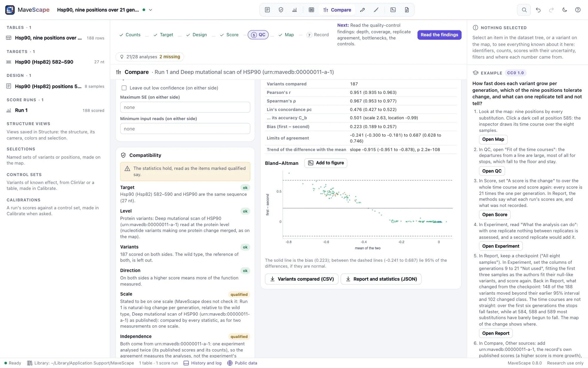Switch to the Map step
This screenshot has height=368, width=588.
(x=286, y=35)
